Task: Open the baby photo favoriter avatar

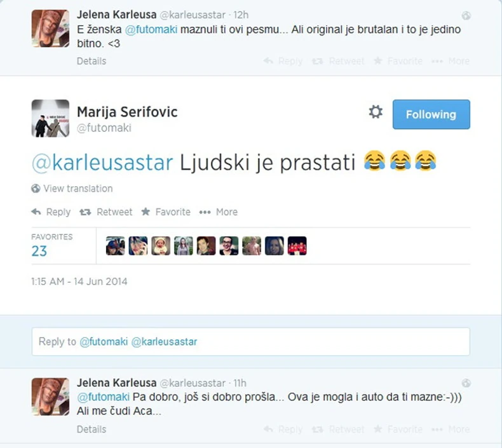Action: [x=161, y=246]
